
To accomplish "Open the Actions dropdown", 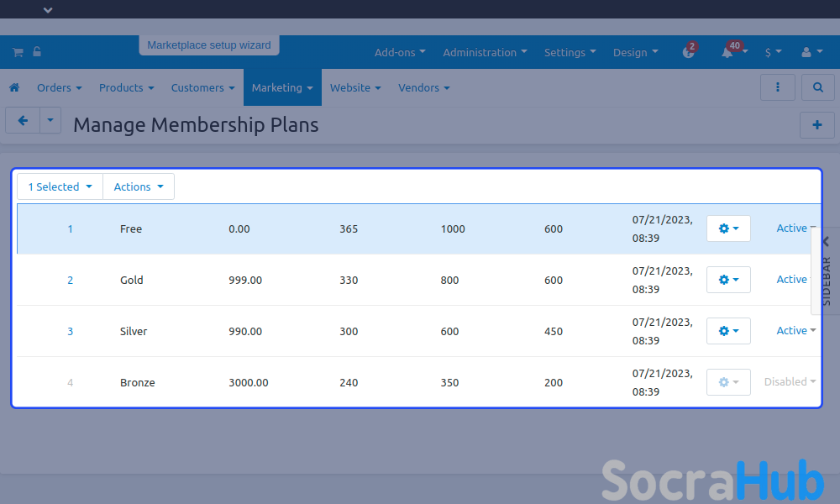I will pos(139,186).
